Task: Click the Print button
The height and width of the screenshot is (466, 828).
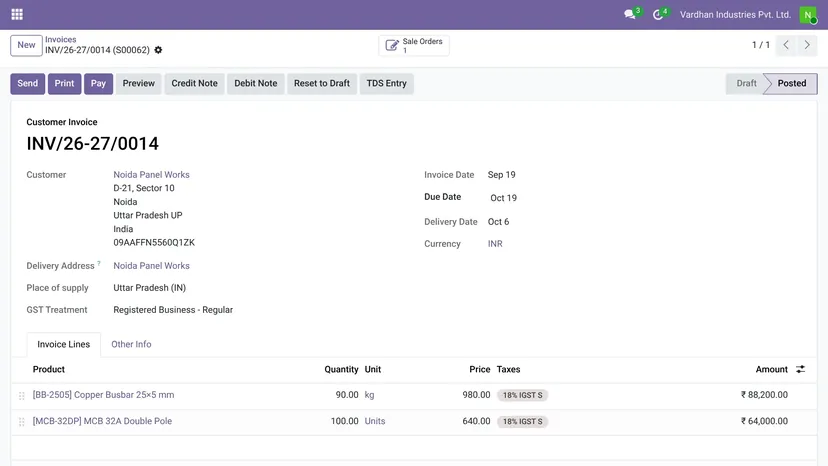Action: (64, 83)
